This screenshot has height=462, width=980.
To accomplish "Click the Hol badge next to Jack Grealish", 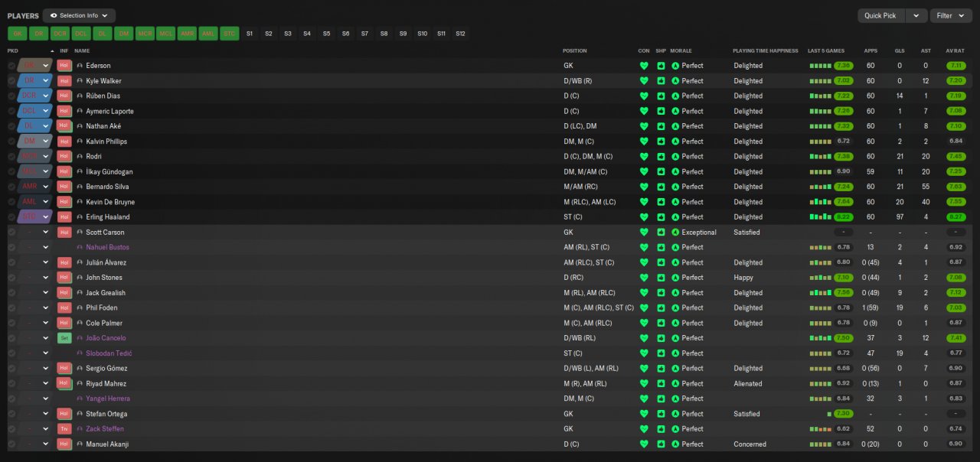I will pyautogui.click(x=64, y=293).
